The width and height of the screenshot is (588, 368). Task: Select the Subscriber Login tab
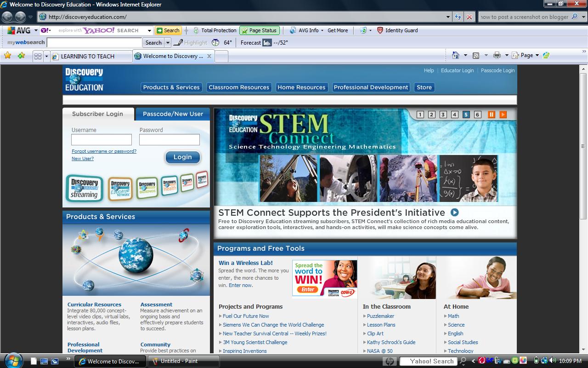point(98,114)
